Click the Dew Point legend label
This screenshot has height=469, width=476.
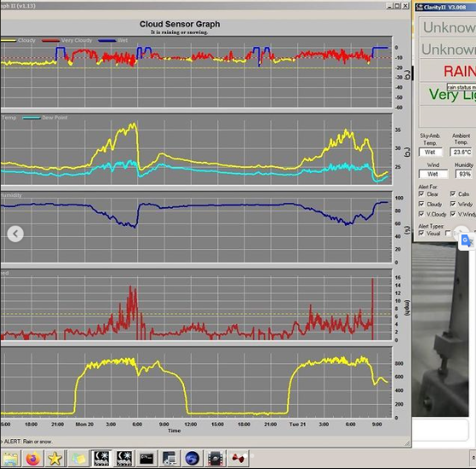55,117
